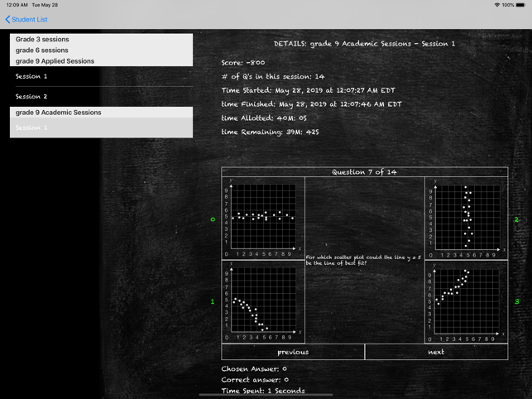Go to the previous question
532x399 pixels.
pos(293,352)
